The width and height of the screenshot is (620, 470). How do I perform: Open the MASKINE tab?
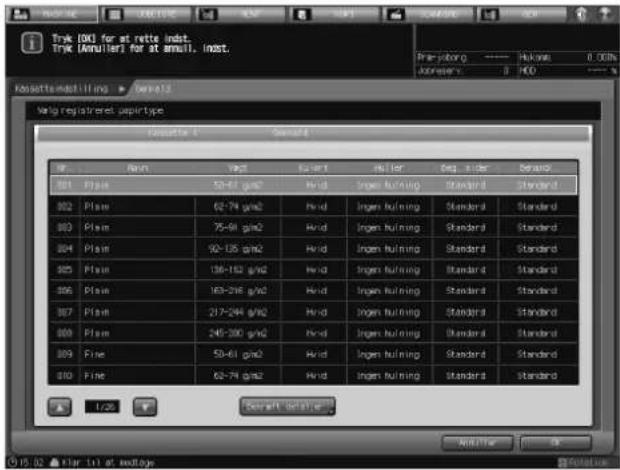(51, 15)
